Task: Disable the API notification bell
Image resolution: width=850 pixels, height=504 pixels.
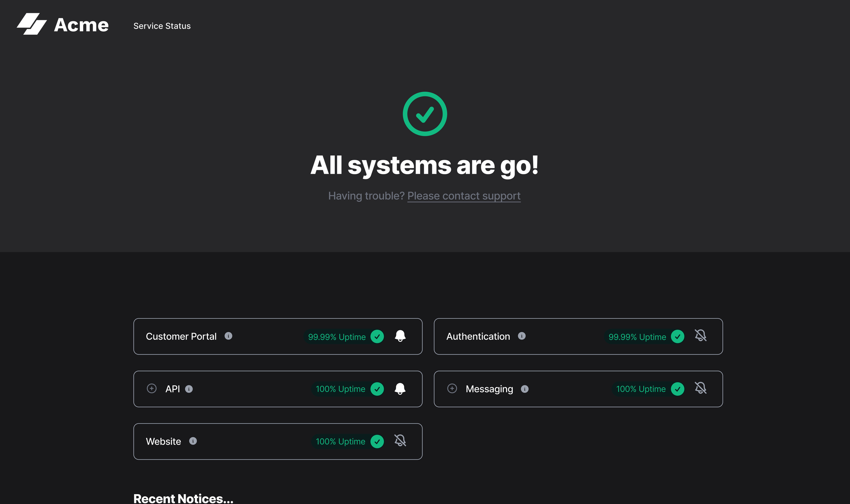Action: [399, 389]
